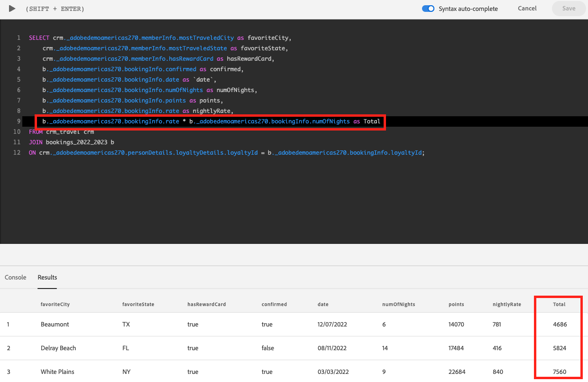Select the Beaumont cell

[x=55, y=325]
